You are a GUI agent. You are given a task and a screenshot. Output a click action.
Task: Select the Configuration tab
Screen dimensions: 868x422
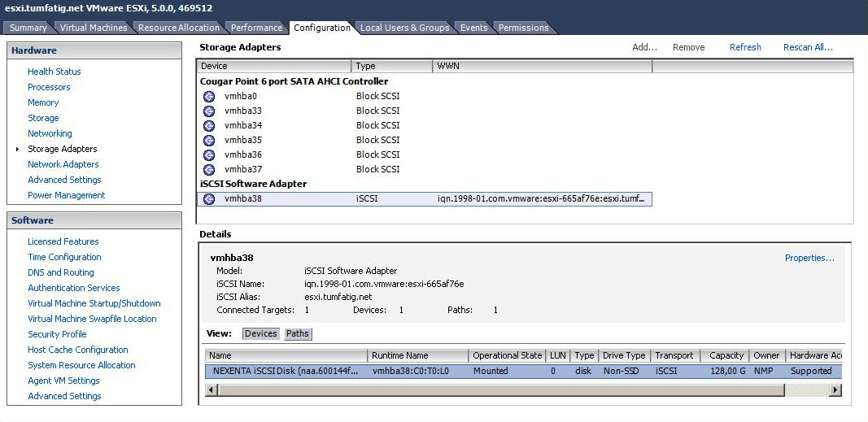point(321,28)
